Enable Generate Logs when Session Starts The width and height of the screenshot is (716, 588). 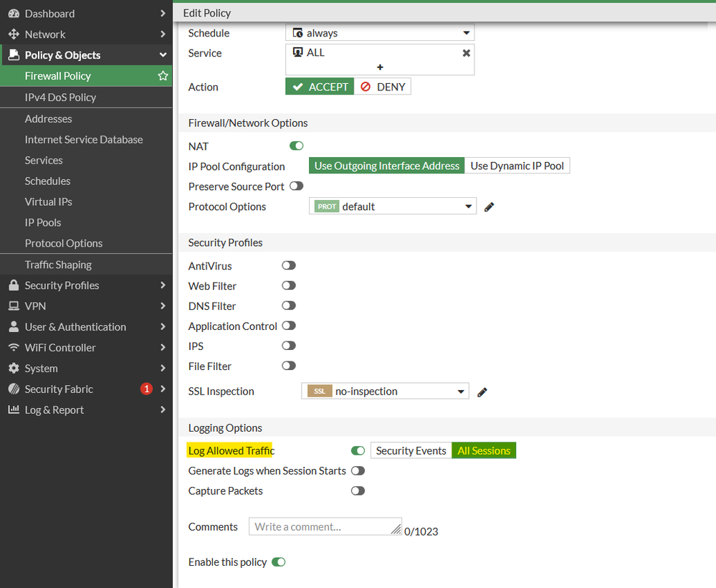pyautogui.click(x=358, y=470)
